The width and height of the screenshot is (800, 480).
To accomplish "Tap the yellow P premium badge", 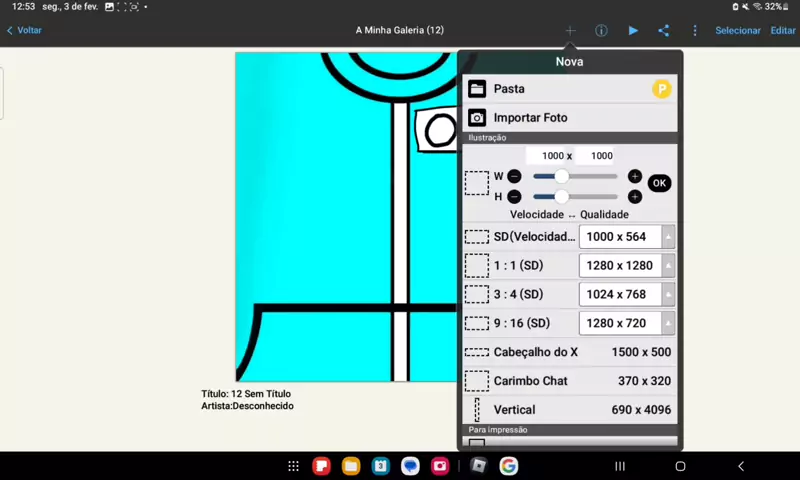I will coord(661,89).
